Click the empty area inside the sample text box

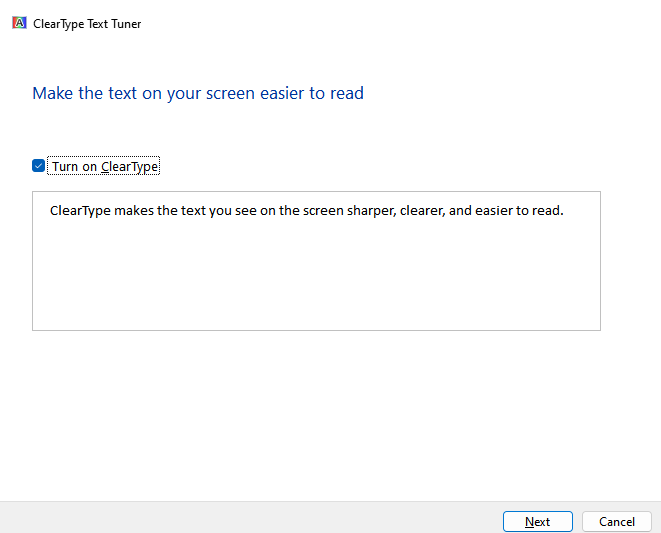(x=316, y=280)
